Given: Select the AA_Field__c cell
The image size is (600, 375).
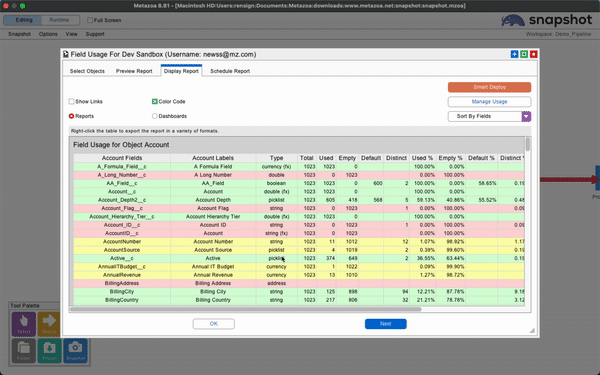Looking at the screenshot, I should click(122, 183).
